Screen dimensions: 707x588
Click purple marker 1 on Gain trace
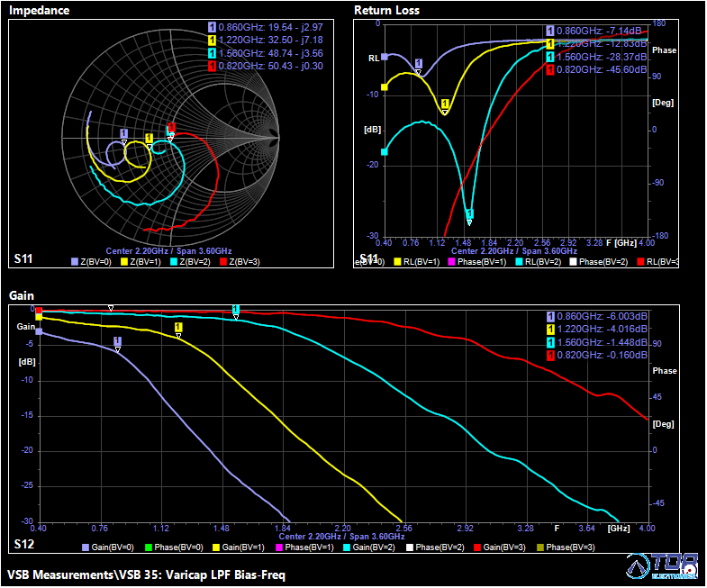pyautogui.click(x=117, y=341)
